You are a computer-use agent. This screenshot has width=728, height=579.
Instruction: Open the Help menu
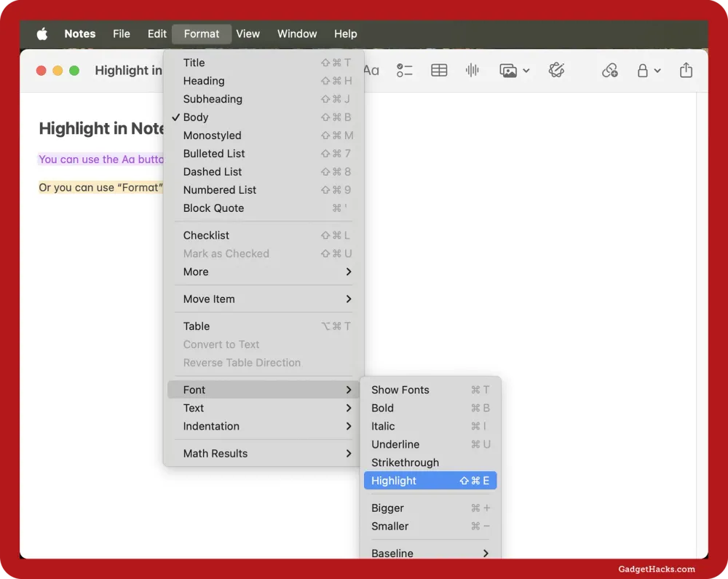[x=345, y=34]
